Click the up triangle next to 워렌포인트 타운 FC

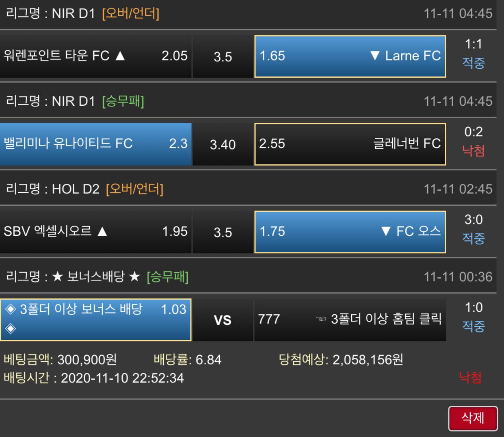tap(120, 56)
